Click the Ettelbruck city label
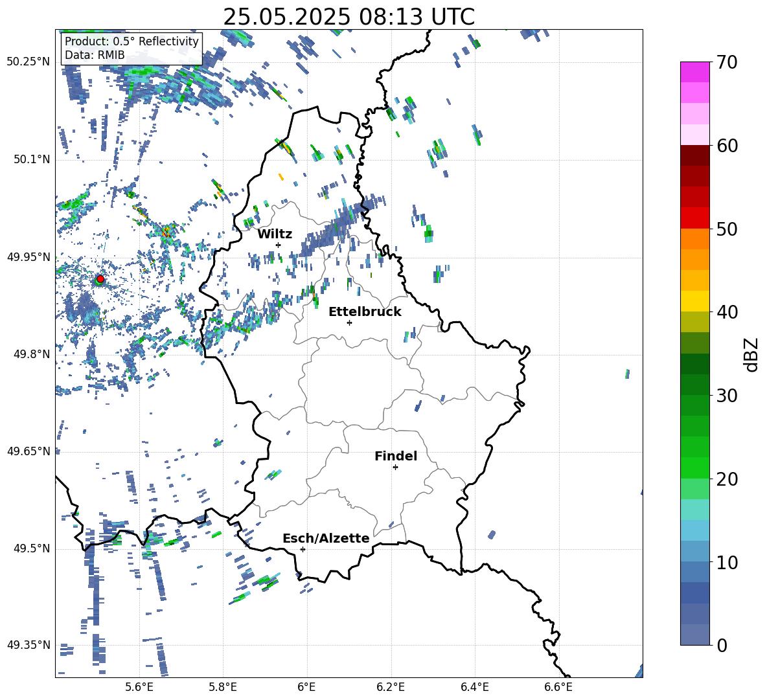 pyautogui.click(x=365, y=312)
